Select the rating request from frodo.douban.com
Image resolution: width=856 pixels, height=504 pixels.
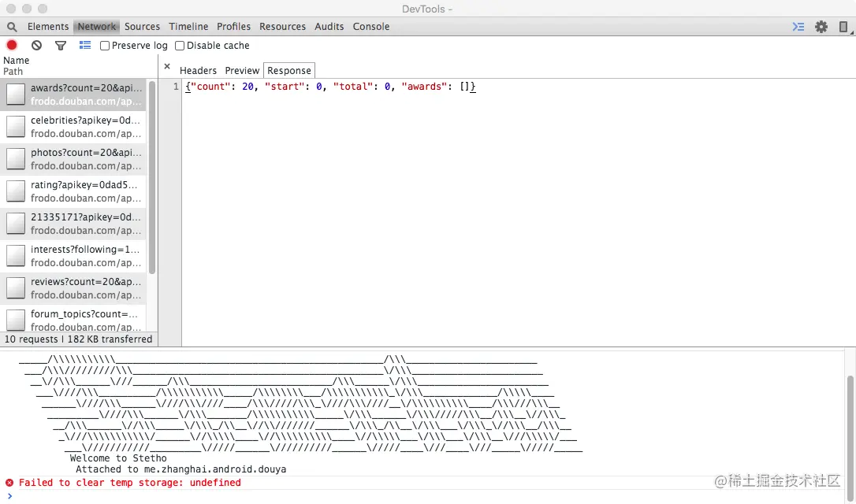(79, 191)
